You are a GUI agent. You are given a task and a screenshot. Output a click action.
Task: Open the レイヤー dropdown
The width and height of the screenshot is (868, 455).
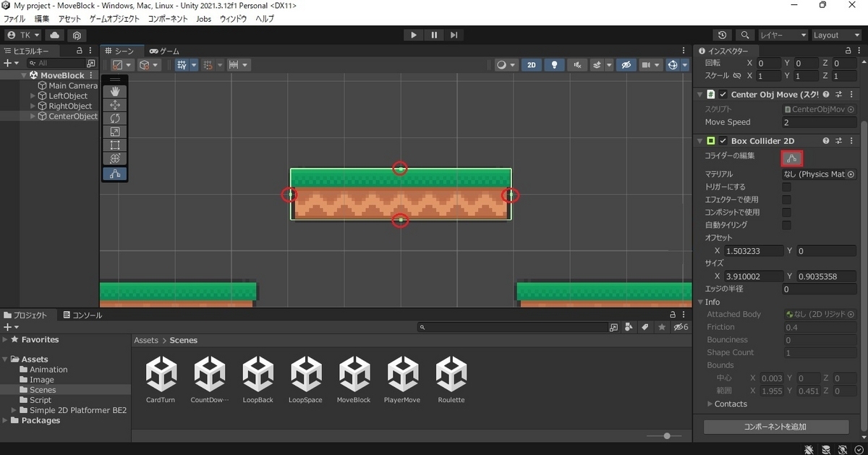pyautogui.click(x=783, y=35)
